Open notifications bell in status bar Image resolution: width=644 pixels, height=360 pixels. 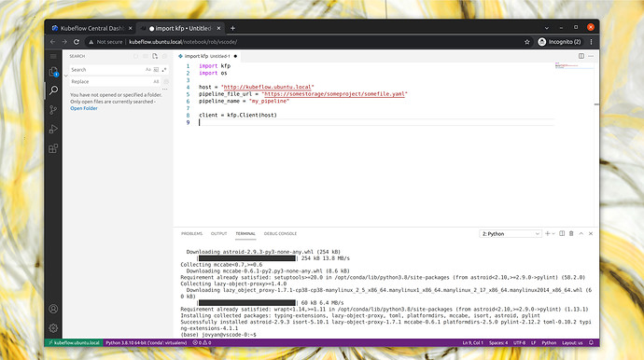coord(591,343)
